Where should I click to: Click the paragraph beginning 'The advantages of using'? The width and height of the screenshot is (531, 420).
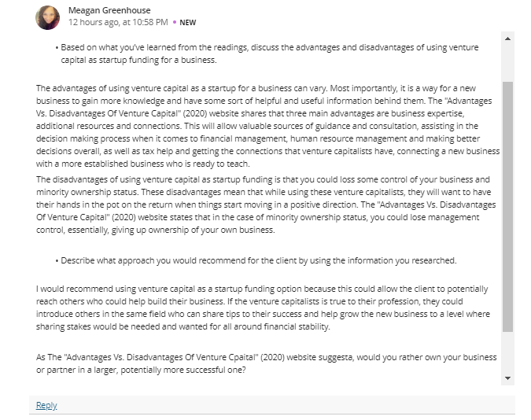pos(267,126)
